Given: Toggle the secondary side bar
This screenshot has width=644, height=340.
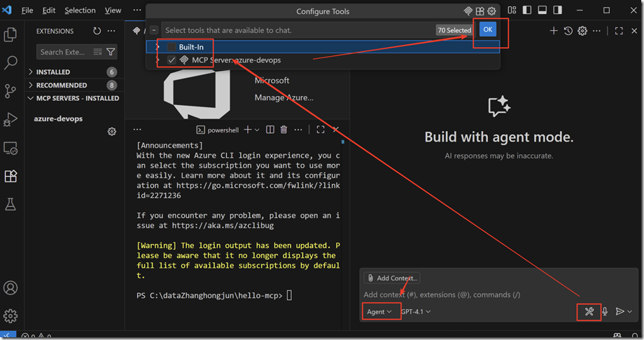Looking at the screenshot, I should [x=557, y=11].
